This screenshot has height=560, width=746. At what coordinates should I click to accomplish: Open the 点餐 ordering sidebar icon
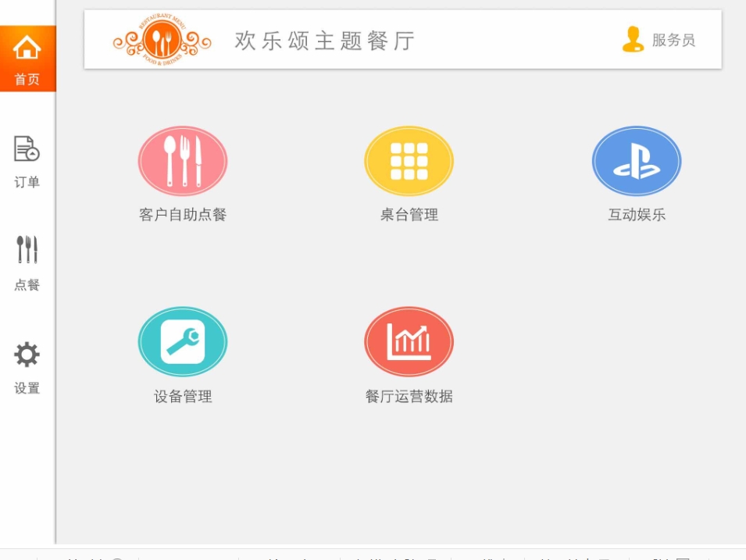pos(27,250)
